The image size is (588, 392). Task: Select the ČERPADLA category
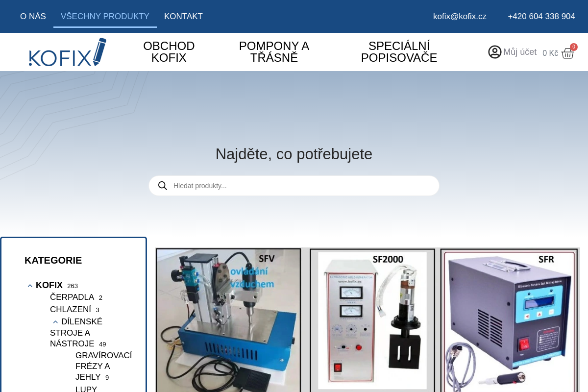(x=72, y=297)
